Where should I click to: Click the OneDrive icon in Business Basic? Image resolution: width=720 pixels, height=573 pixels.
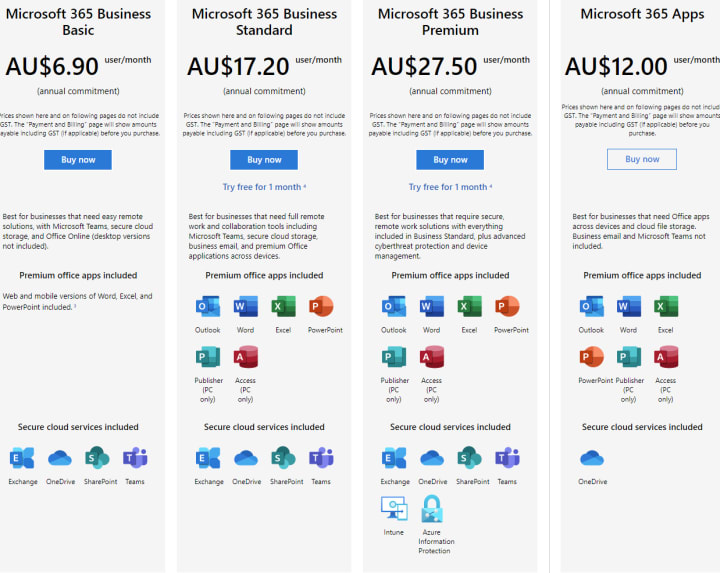click(x=60, y=458)
